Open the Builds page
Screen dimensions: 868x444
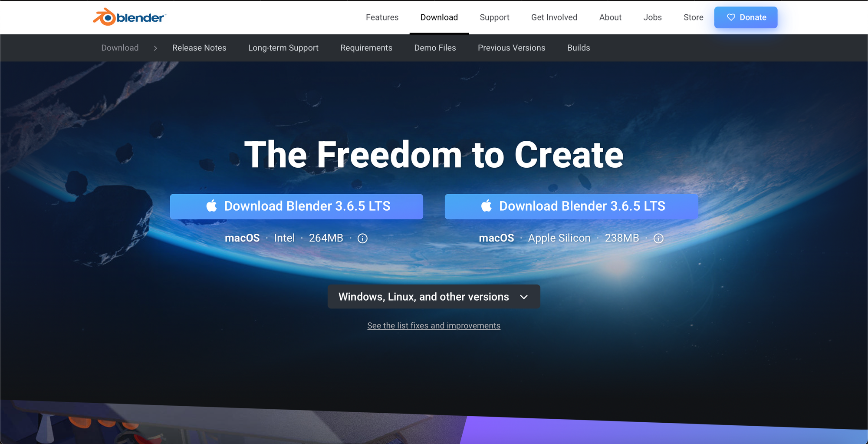tap(579, 48)
